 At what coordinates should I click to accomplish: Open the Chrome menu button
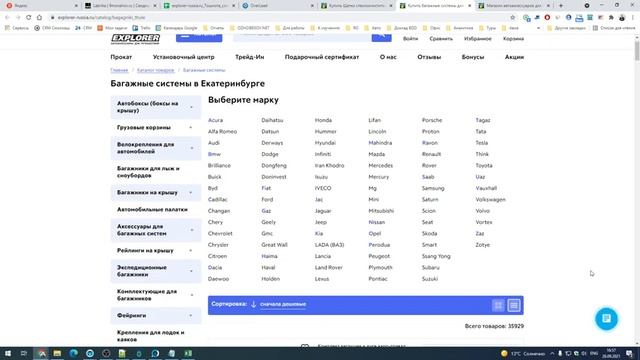pos(633,18)
